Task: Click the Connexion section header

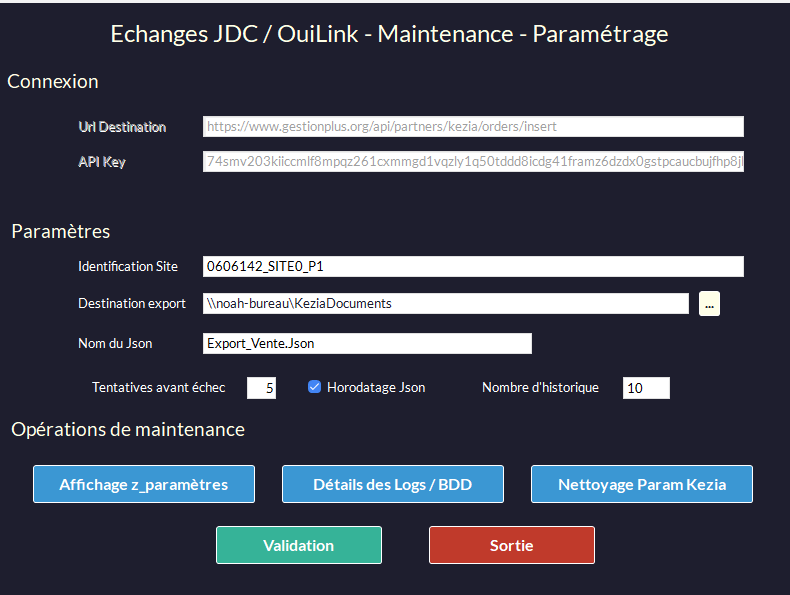Action: [53, 82]
